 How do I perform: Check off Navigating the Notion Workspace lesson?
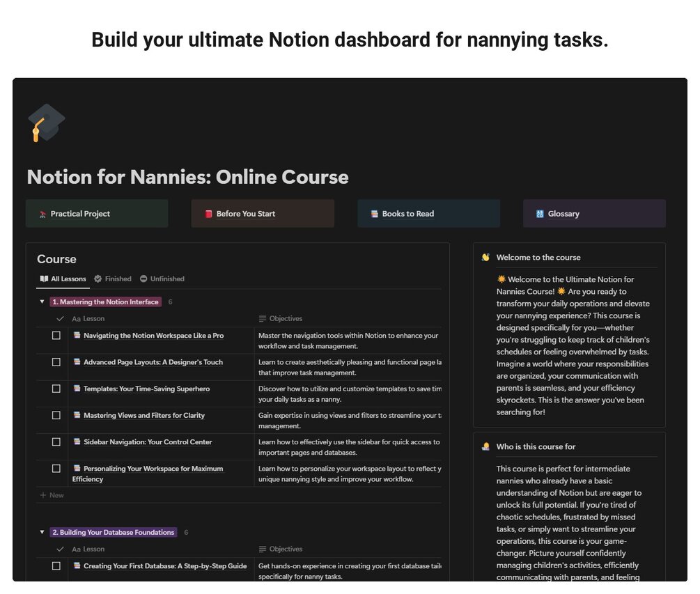click(56, 336)
